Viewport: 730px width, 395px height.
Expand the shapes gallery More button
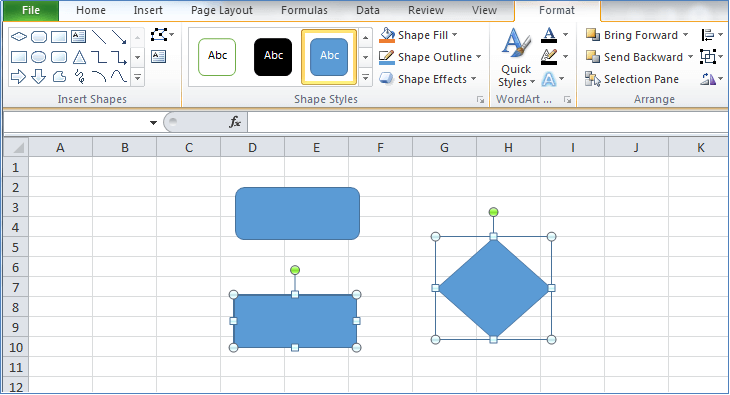137,77
